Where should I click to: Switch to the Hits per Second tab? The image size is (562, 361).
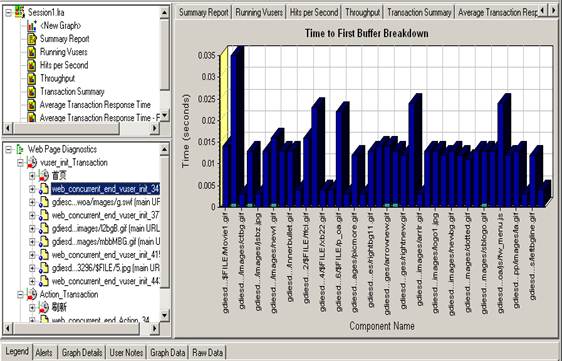(x=314, y=13)
